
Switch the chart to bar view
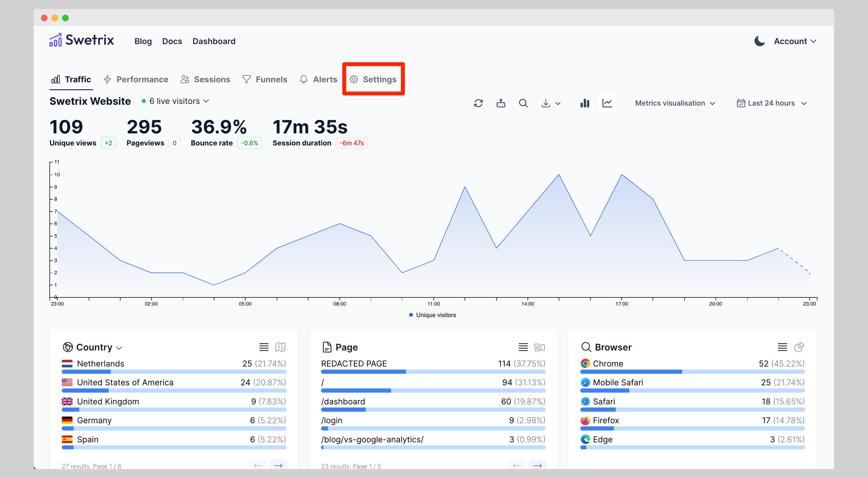coord(585,103)
